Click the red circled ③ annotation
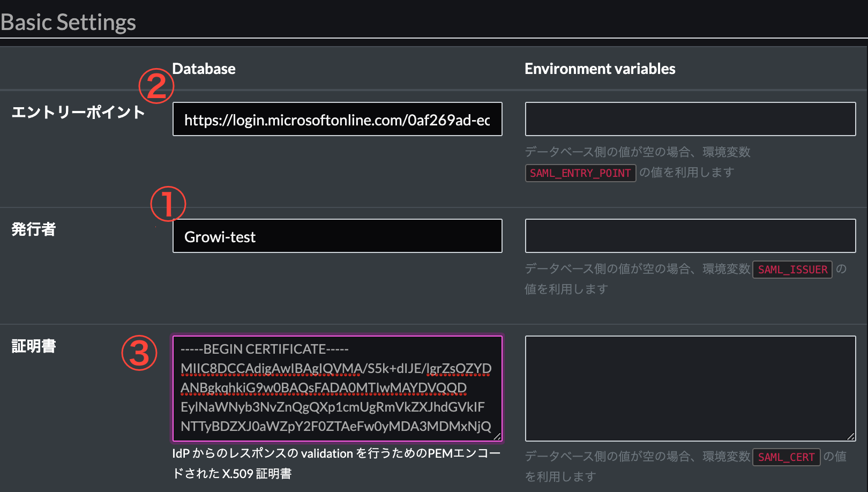This screenshot has height=492, width=868. pyautogui.click(x=138, y=353)
